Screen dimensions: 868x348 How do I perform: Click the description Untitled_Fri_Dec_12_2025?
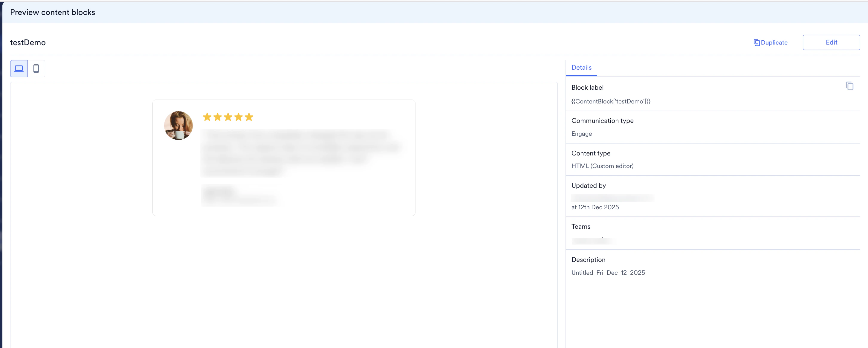pos(608,273)
